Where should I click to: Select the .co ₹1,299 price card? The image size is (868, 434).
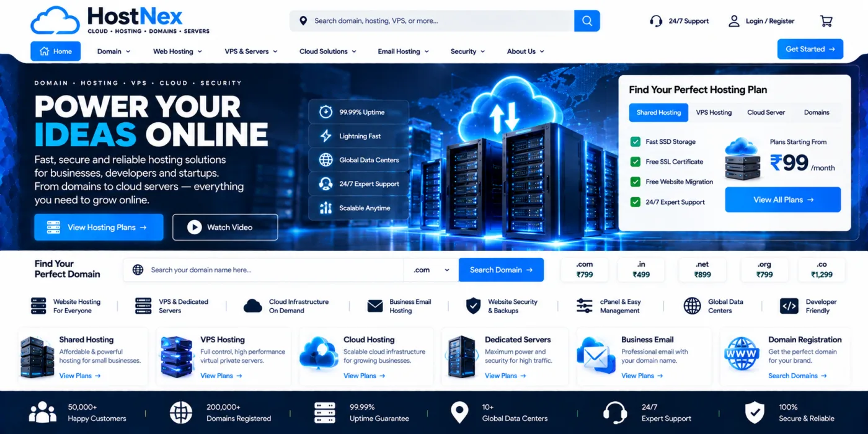click(x=821, y=270)
